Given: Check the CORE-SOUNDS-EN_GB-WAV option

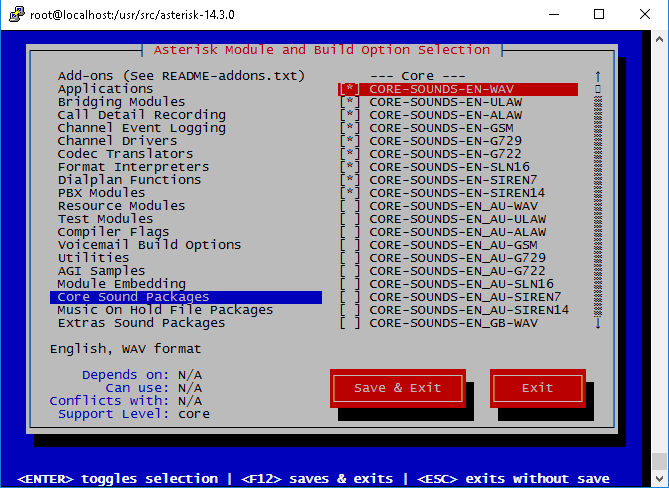Looking at the screenshot, I should (x=350, y=323).
